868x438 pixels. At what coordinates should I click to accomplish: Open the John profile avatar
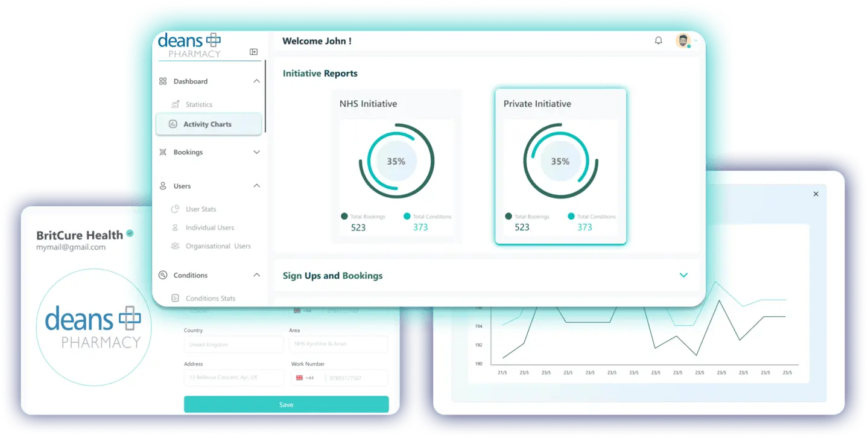click(x=683, y=40)
